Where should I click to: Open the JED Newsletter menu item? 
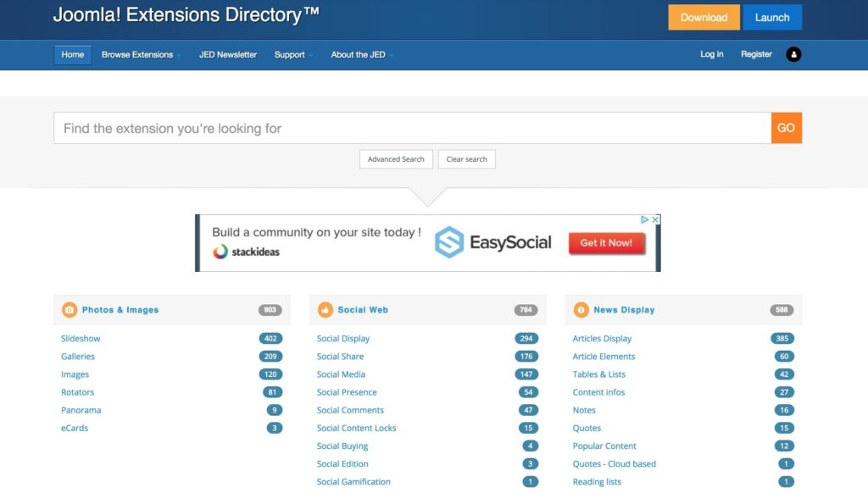pos(228,55)
